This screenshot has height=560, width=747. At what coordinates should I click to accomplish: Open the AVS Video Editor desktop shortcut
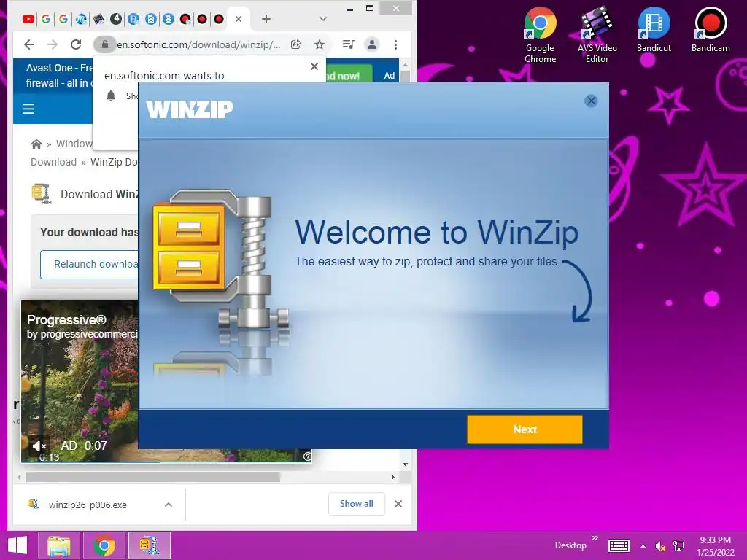pyautogui.click(x=597, y=35)
